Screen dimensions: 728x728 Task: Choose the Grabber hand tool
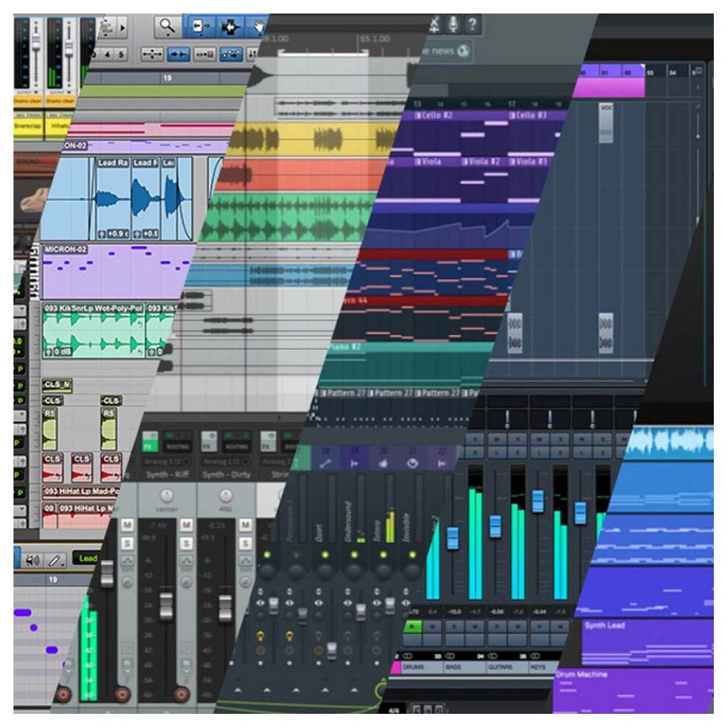[257, 27]
